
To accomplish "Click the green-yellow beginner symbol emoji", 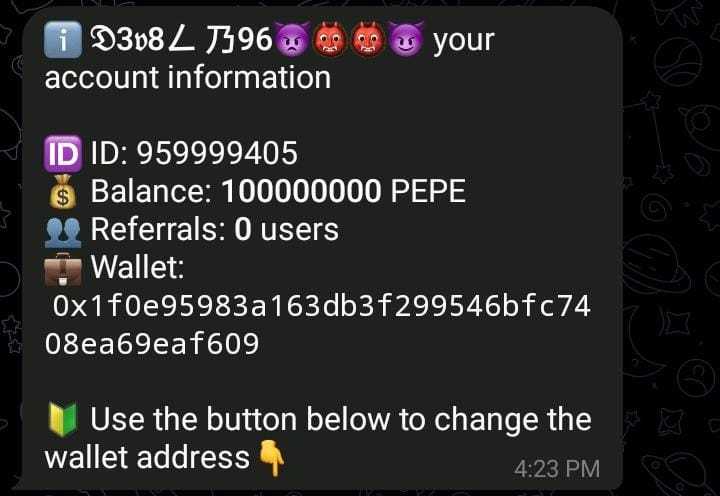I will click(63, 419).
